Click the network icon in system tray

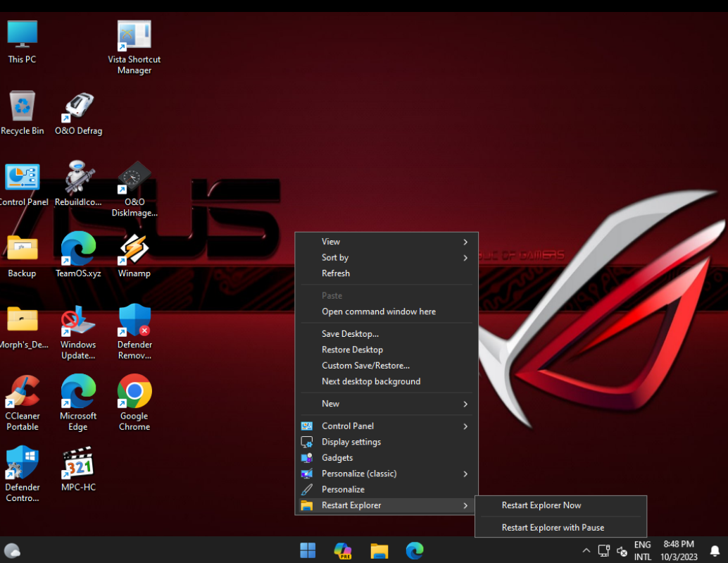tap(603, 551)
